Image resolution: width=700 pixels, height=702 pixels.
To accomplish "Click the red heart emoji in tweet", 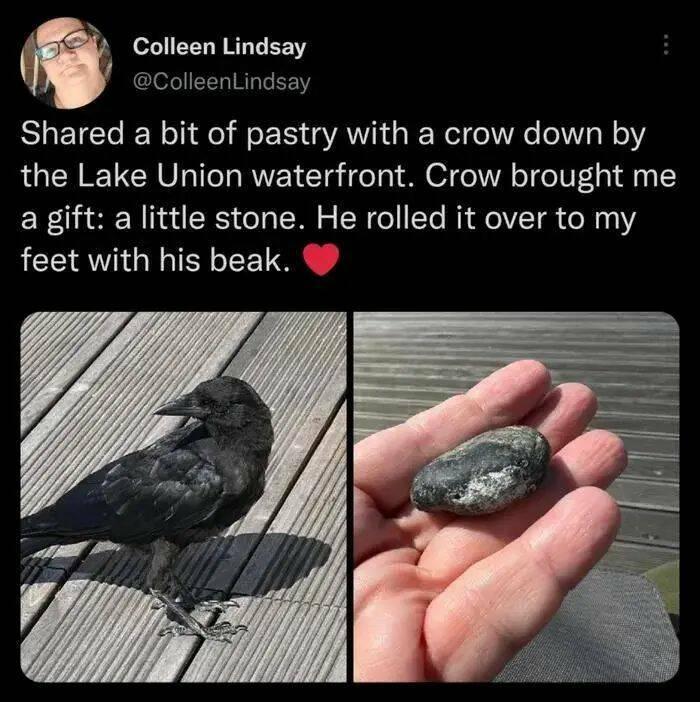I will click(321, 259).
